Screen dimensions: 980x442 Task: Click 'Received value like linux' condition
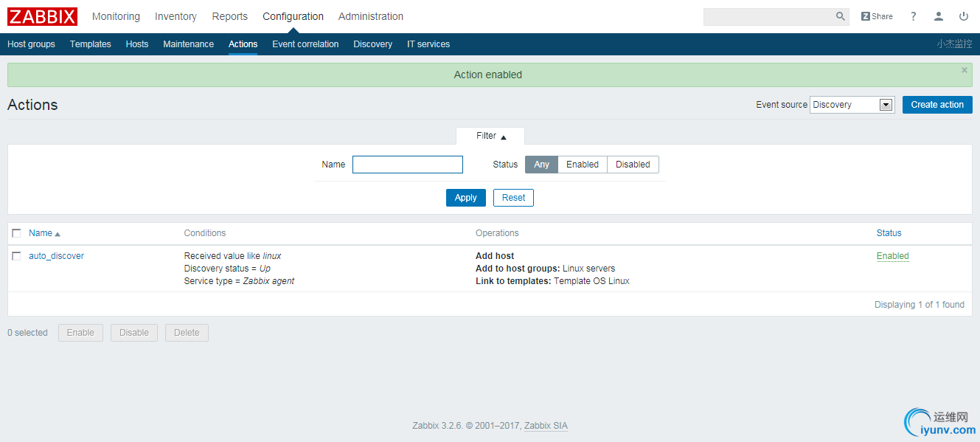(x=232, y=256)
